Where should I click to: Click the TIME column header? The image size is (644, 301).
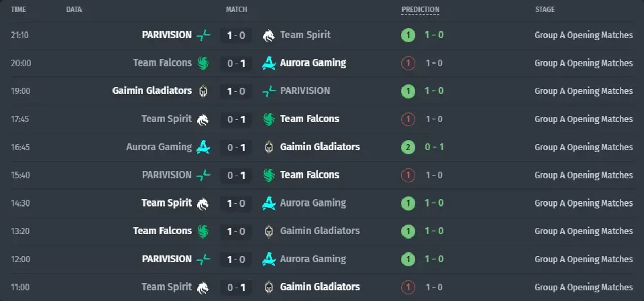tap(19, 9)
